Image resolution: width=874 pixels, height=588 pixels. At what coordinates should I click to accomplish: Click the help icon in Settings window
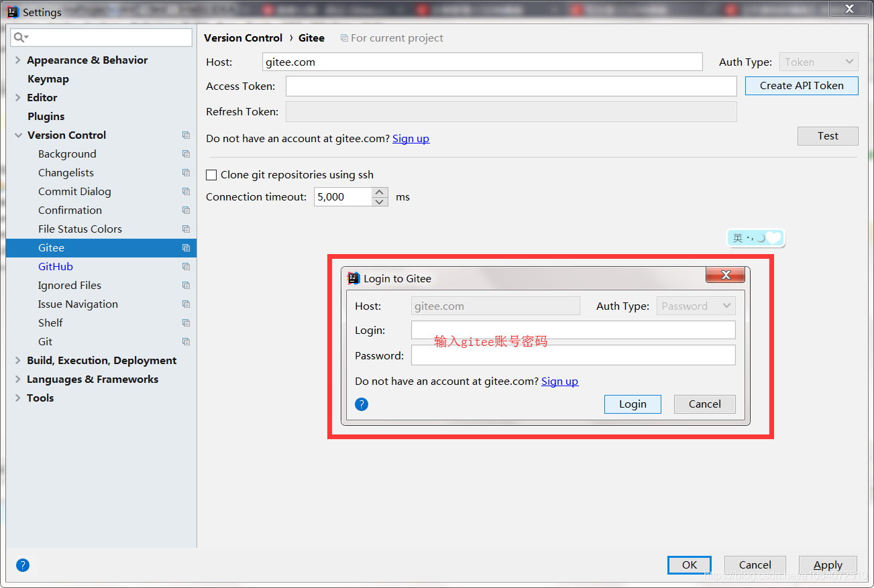(x=23, y=565)
